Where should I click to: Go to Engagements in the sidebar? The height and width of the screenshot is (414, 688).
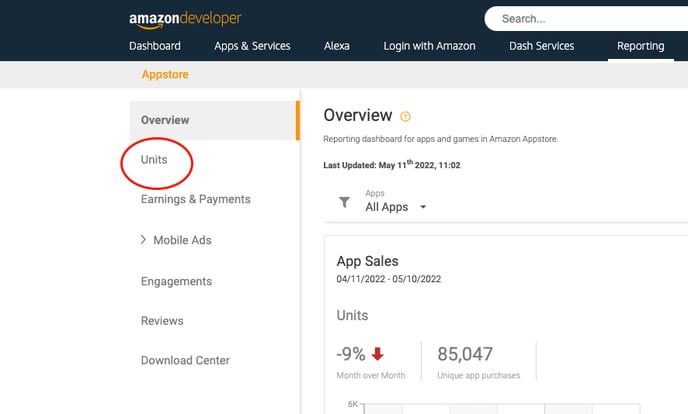[x=177, y=281]
